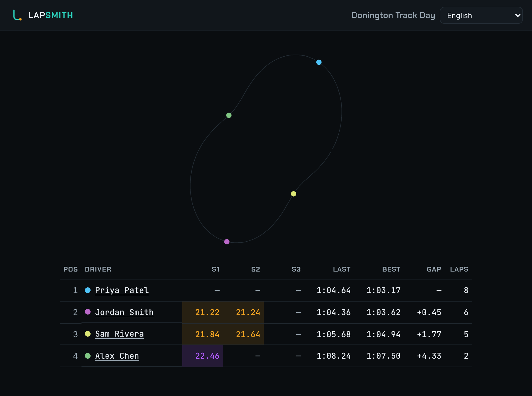Click Jordan Smith's best lap 1:03.62
532x396 pixels.
pos(383,312)
